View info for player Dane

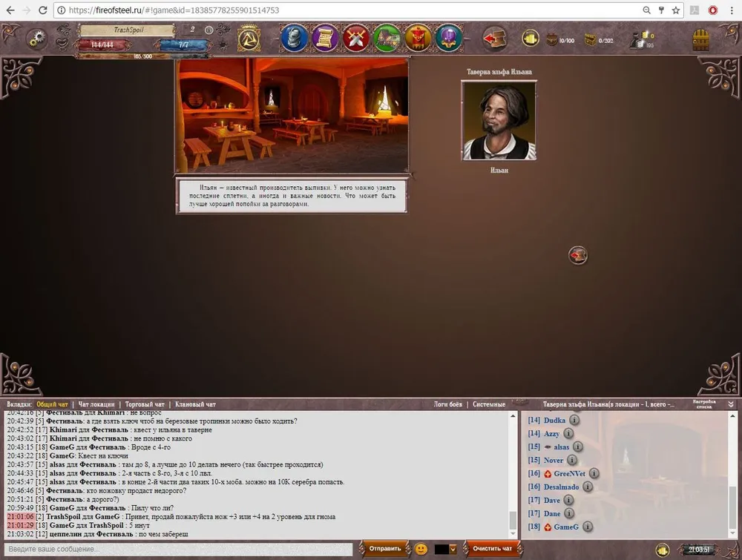569,513
